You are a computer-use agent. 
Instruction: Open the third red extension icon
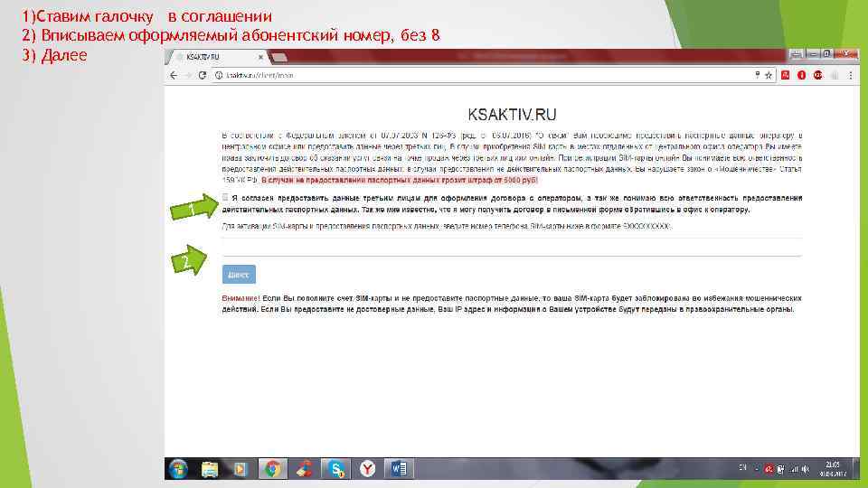(x=817, y=75)
